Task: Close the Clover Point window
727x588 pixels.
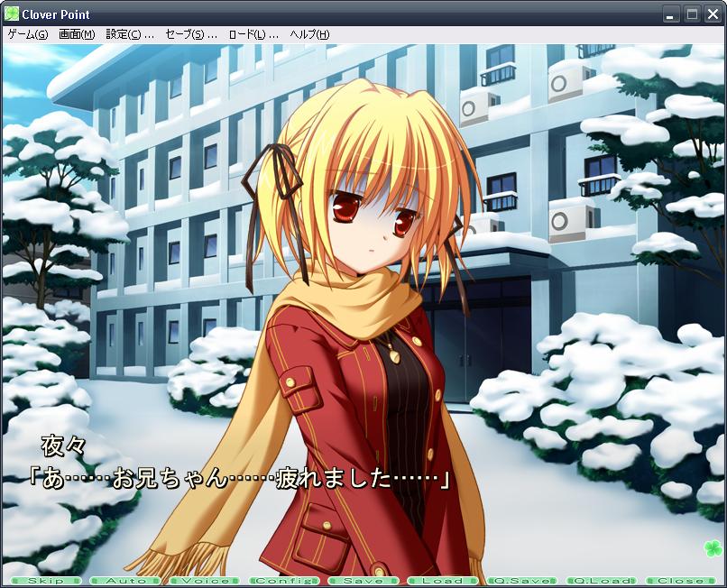Action: (713, 14)
